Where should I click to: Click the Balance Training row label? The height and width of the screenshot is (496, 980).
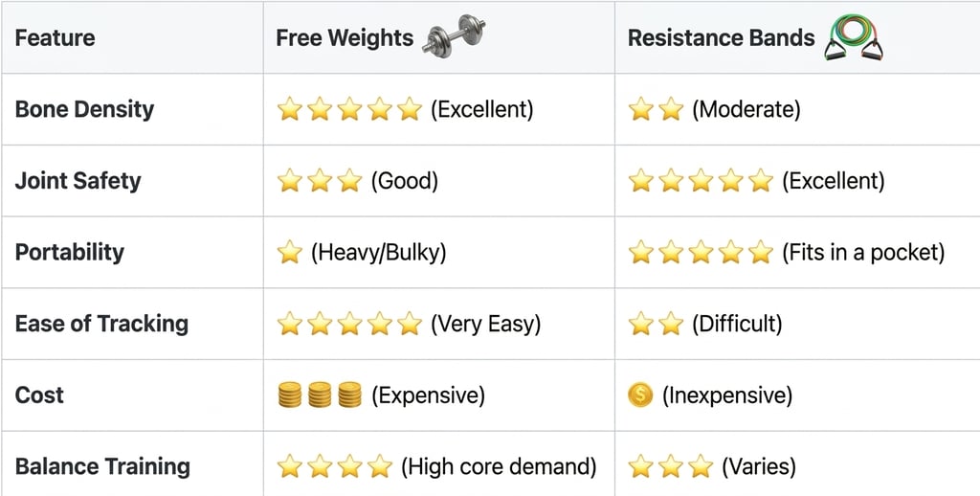click(x=102, y=466)
